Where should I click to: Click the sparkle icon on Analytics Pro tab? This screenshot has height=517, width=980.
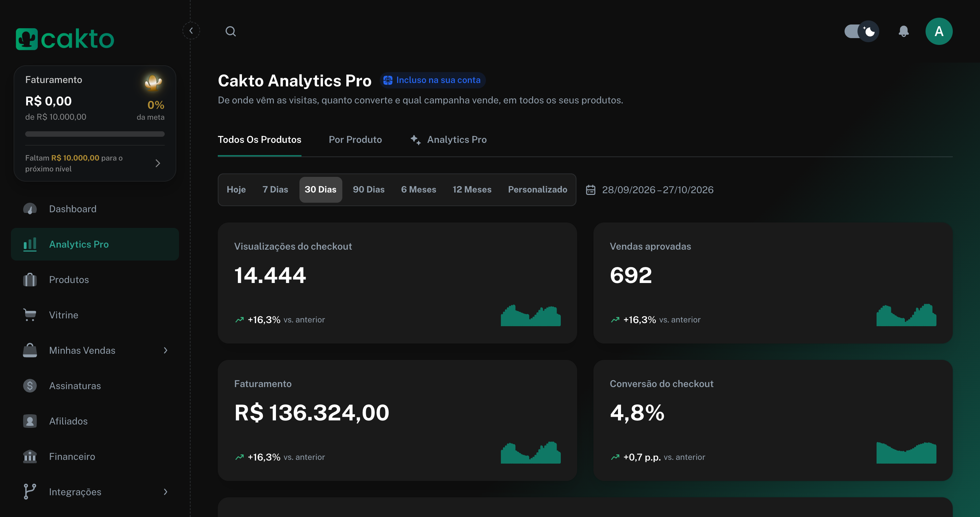pyautogui.click(x=415, y=140)
